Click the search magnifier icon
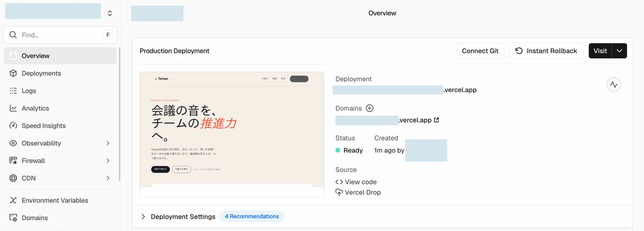The width and height of the screenshot is (644, 231). point(13,35)
